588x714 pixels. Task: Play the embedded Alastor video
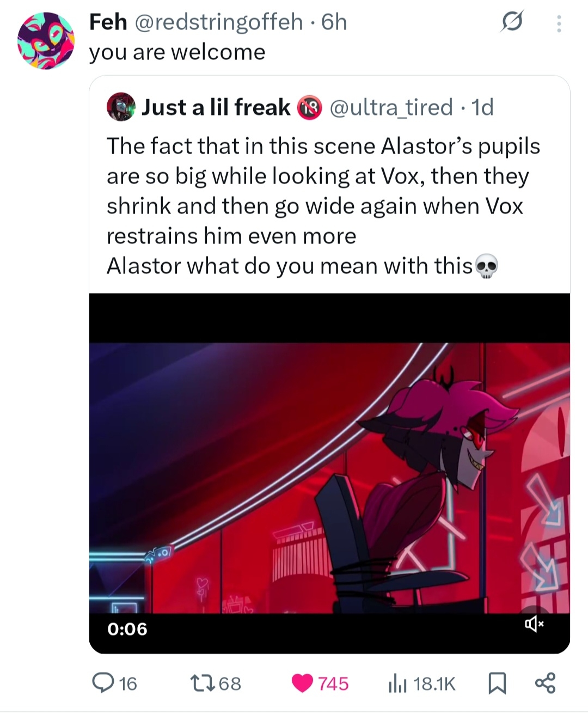(329, 473)
